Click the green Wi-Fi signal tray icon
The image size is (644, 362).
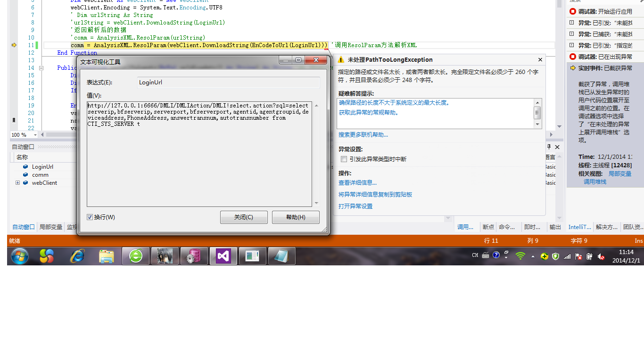point(520,256)
